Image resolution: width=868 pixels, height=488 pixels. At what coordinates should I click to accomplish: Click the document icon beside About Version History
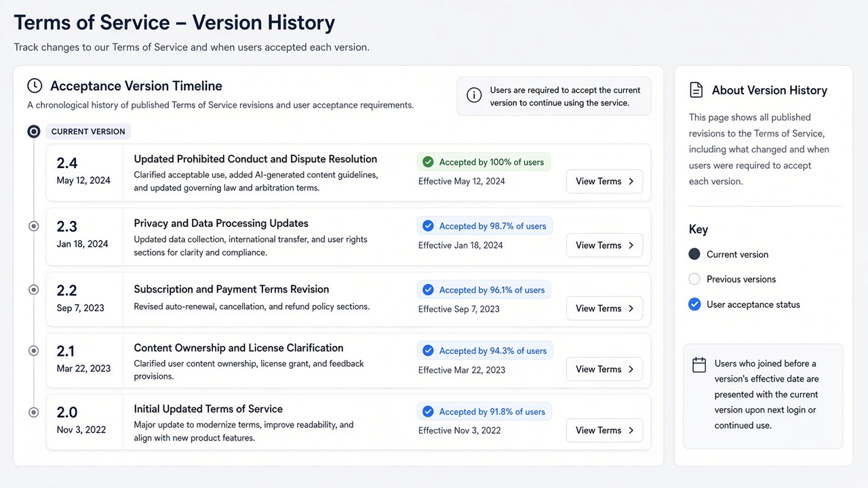[696, 90]
